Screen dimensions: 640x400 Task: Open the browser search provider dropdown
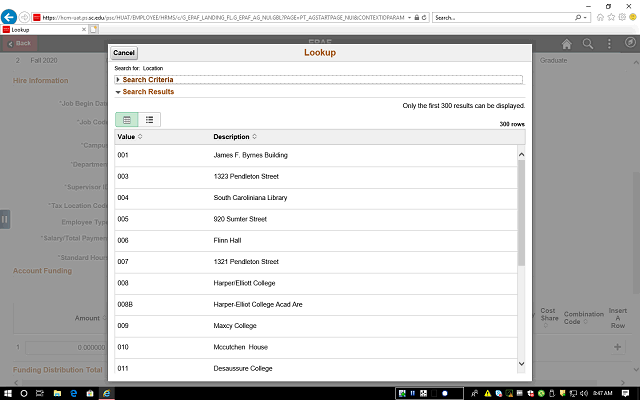[x=585, y=18]
